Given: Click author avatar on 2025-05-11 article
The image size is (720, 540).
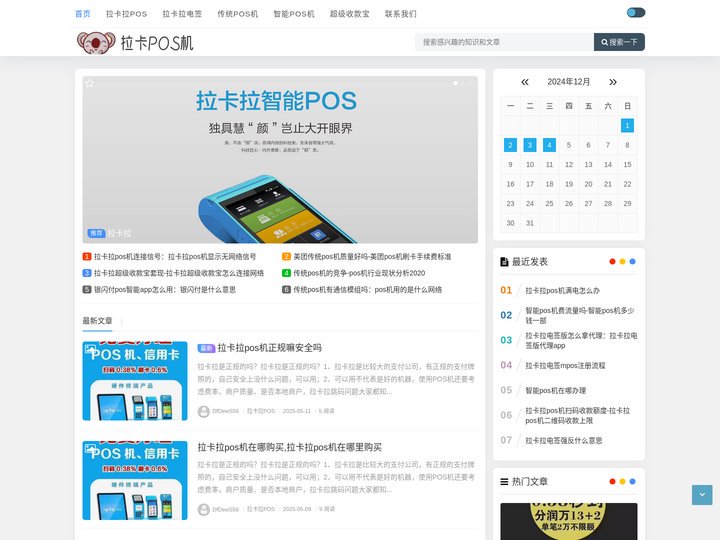Looking at the screenshot, I should click(x=203, y=411).
